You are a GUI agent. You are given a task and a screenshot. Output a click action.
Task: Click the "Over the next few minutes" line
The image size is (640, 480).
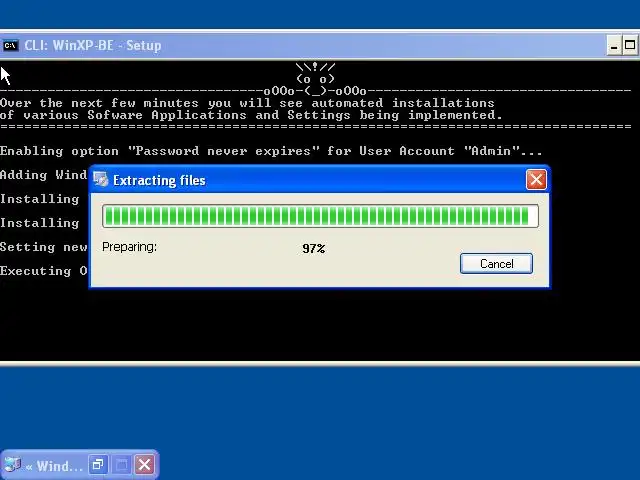pos(247,103)
